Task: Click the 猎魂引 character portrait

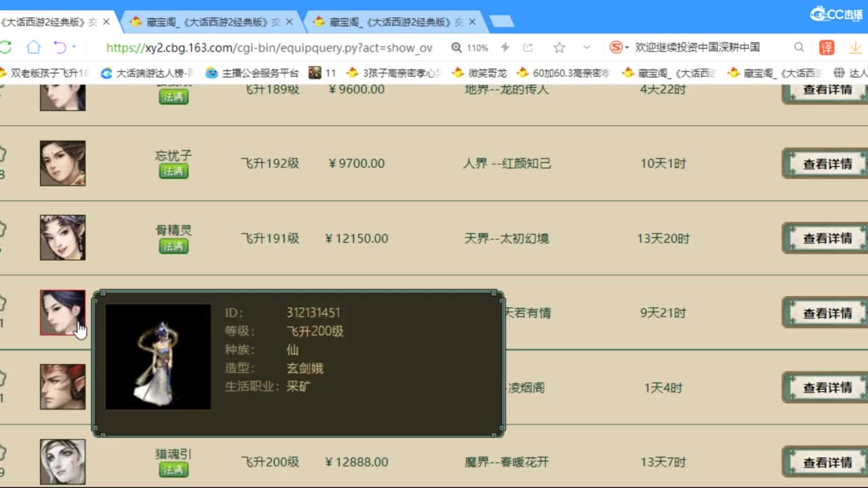Action: click(x=62, y=462)
